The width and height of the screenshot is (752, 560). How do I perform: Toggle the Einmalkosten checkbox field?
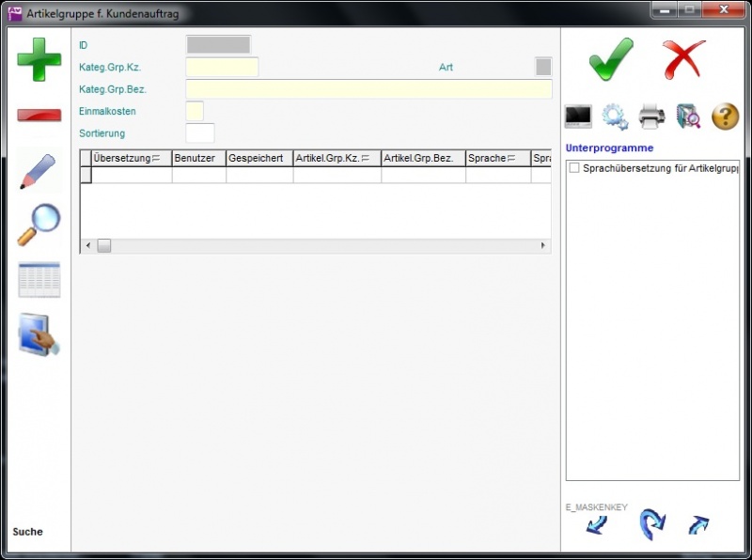[195, 111]
